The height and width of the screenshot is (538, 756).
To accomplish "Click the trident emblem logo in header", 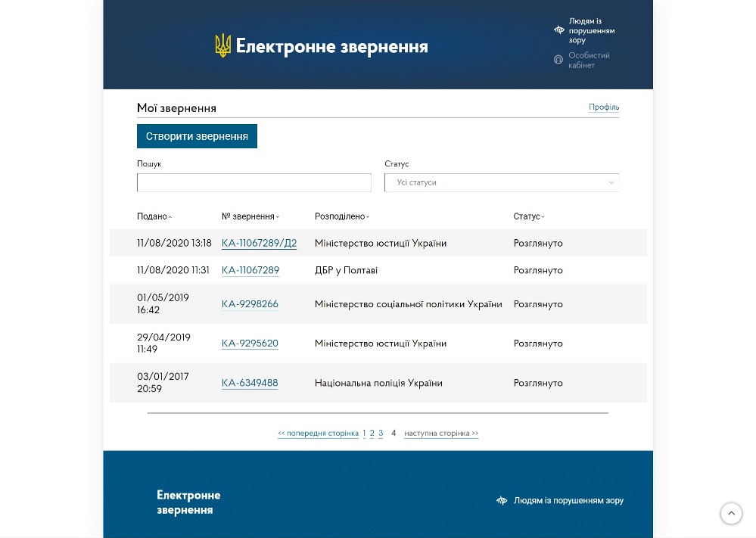I will (x=222, y=46).
